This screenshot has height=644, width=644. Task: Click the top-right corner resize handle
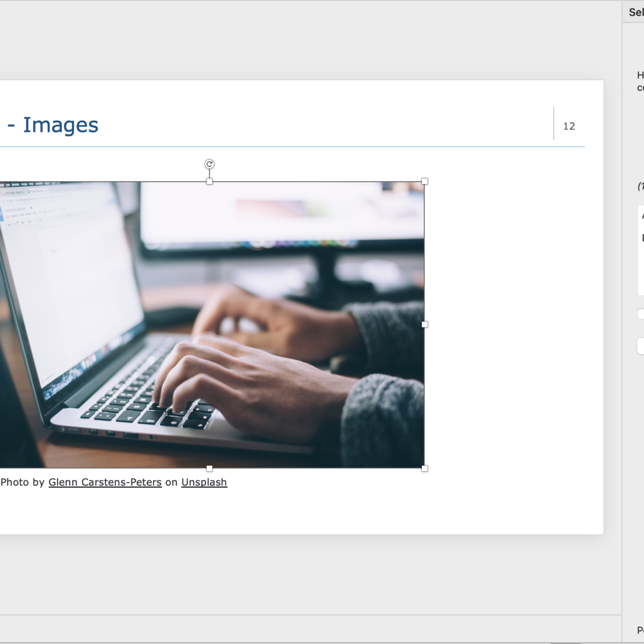pyautogui.click(x=425, y=181)
